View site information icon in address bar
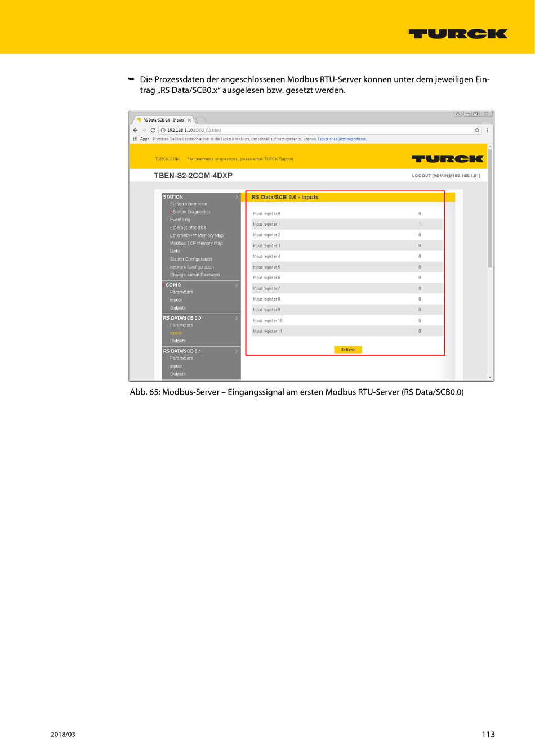Viewport: 535px width, 756px height. pos(163,130)
